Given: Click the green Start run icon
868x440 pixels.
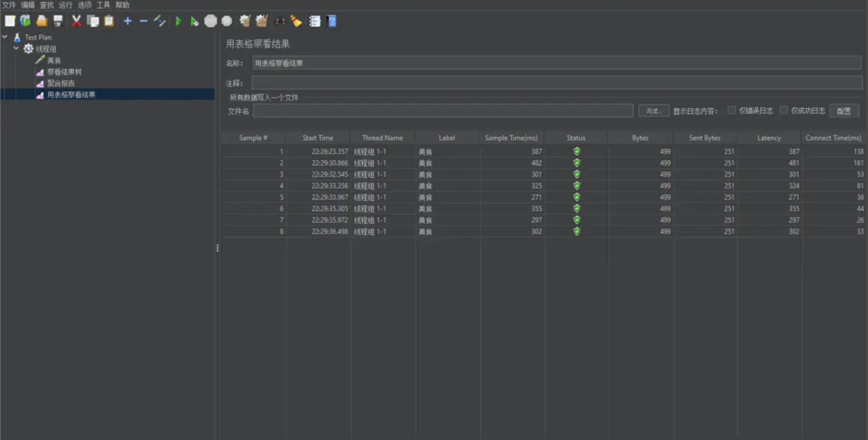Looking at the screenshot, I should [178, 21].
